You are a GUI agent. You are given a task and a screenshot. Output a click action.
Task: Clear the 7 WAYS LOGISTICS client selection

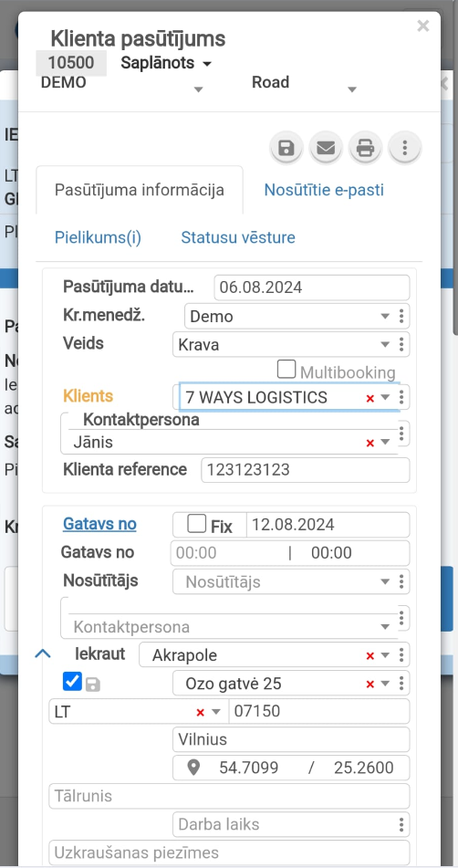pyautogui.click(x=370, y=398)
